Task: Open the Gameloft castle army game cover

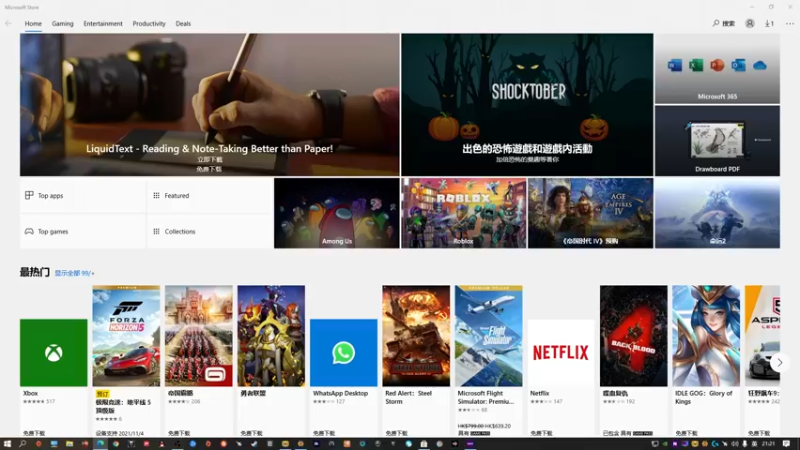Action: pyautogui.click(x=198, y=336)
